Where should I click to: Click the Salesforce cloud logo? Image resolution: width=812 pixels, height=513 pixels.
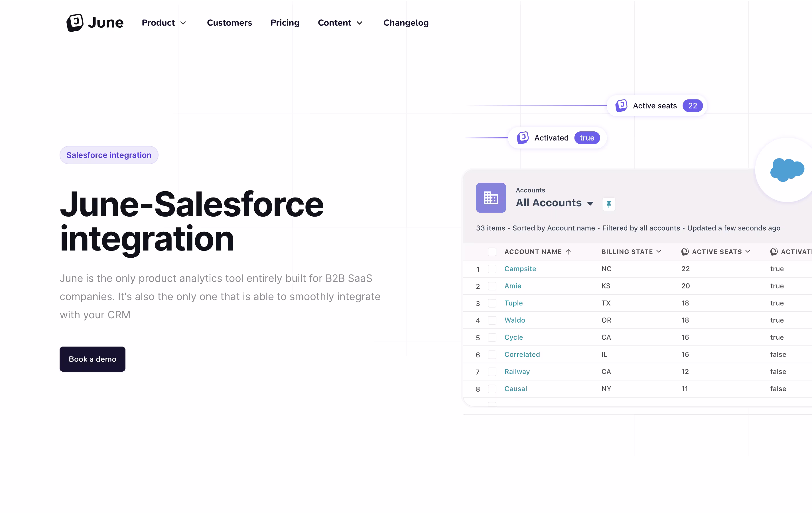tap(787, 170)
